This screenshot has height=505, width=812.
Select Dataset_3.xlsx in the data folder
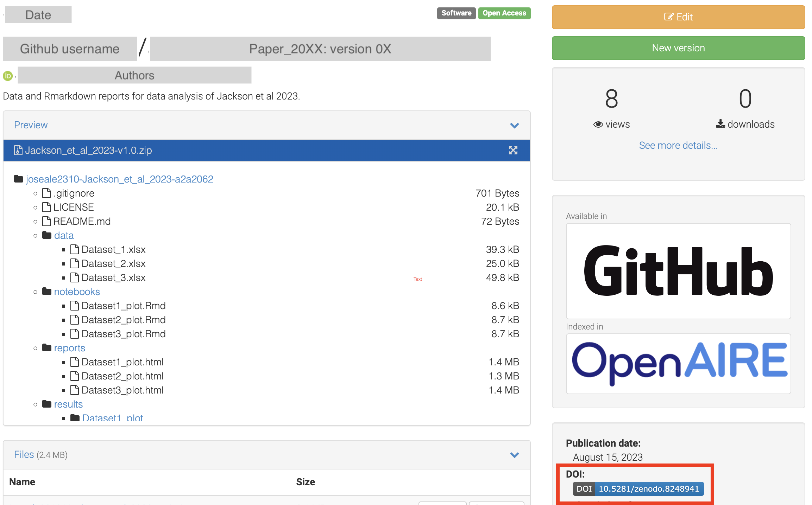113,277
